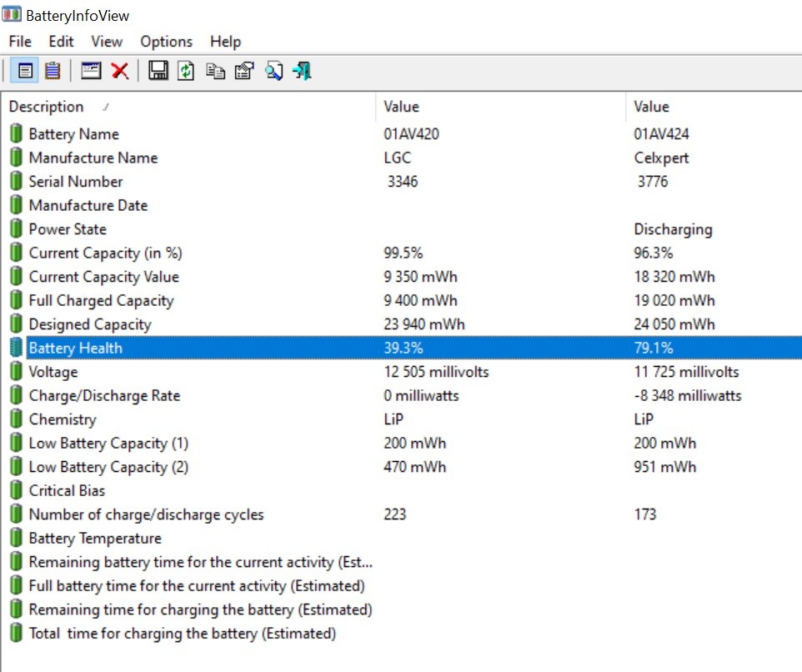This screenshot has height=672, width=802.
Task: Select the Voltage row label
Action: (53, 372)
